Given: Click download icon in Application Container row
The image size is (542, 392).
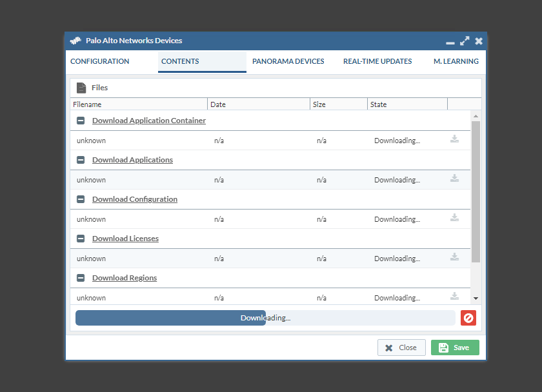Looking at the screenshot, I should [454, 139].
